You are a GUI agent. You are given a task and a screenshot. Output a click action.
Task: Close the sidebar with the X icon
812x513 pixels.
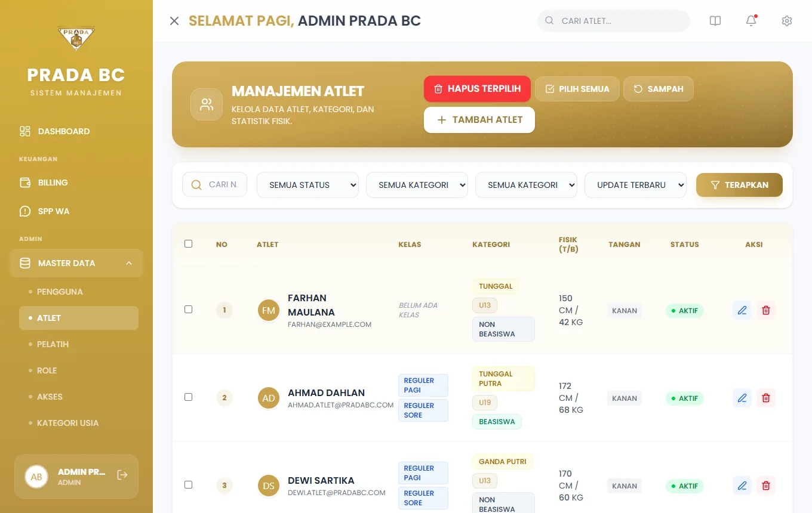click(174, 21)
